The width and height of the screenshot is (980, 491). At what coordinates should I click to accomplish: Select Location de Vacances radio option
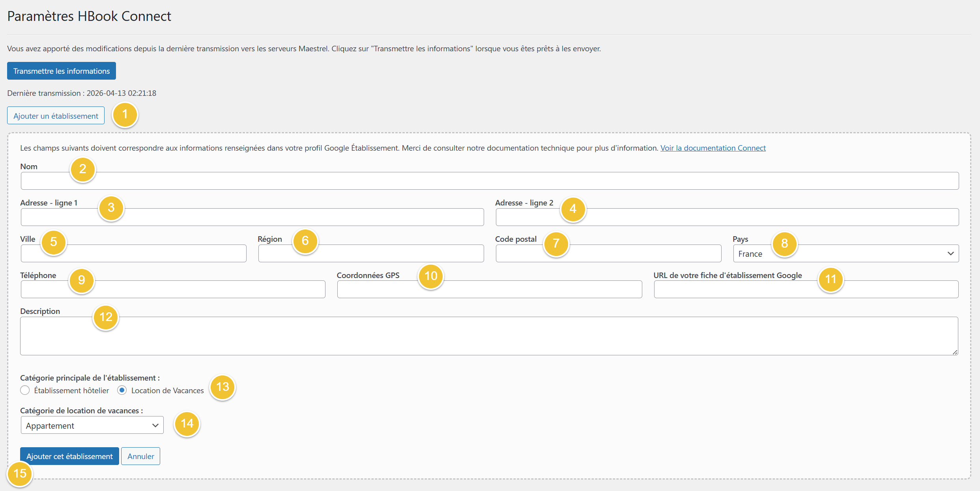(x=122, y=390)
